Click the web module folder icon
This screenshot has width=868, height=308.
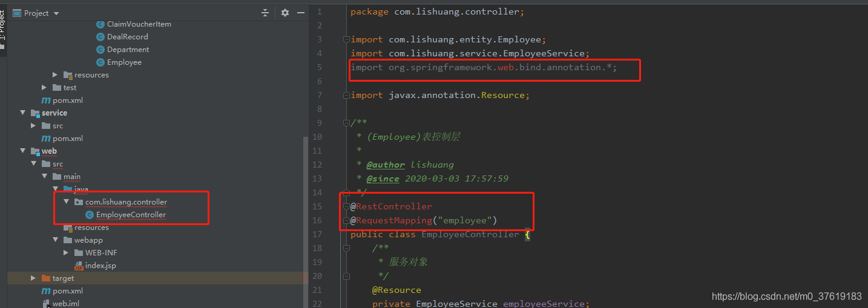click(35, 151)
